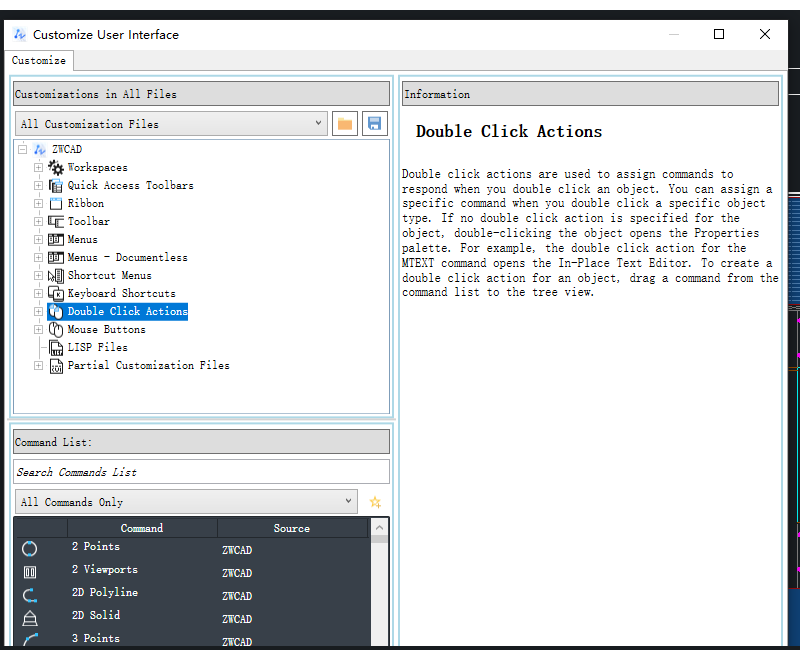
Task: Collapse the ZWCAD root tree node
Action: click(x=23, y=150)
